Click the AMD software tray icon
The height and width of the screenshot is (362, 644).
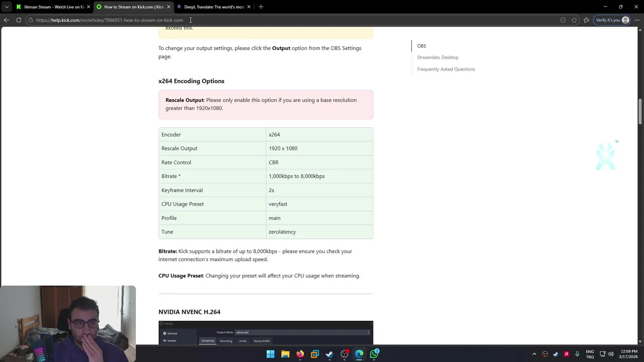point(567,354)
